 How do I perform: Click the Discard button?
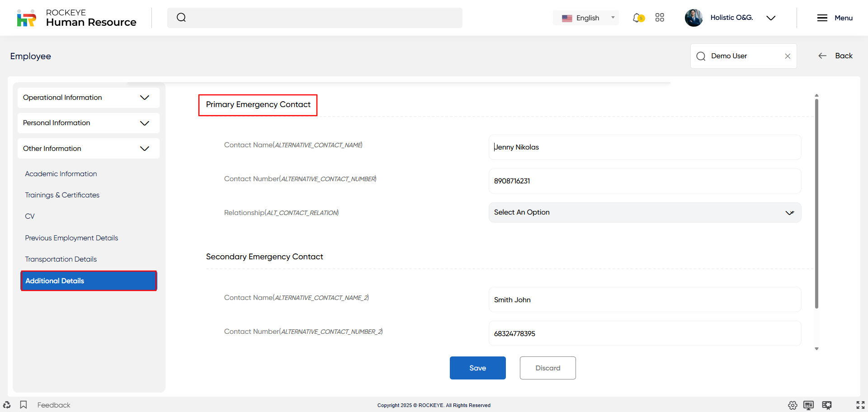[x=547, y=368]
